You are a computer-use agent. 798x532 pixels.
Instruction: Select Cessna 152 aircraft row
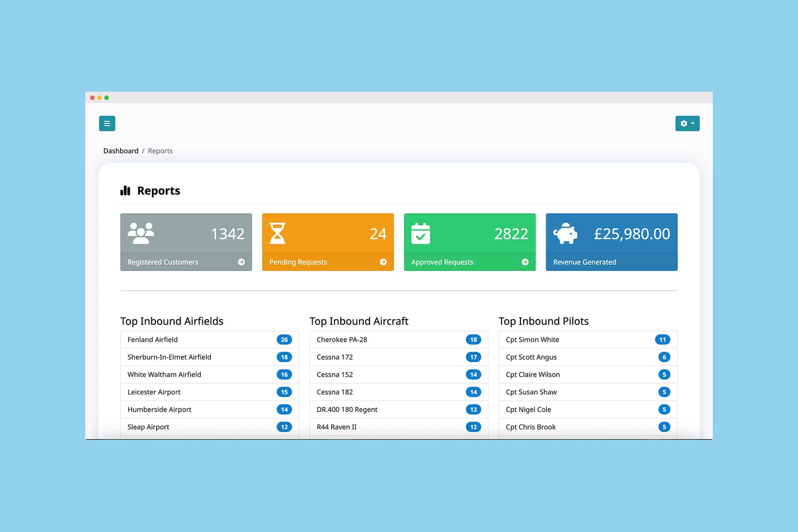click(399, 374)
